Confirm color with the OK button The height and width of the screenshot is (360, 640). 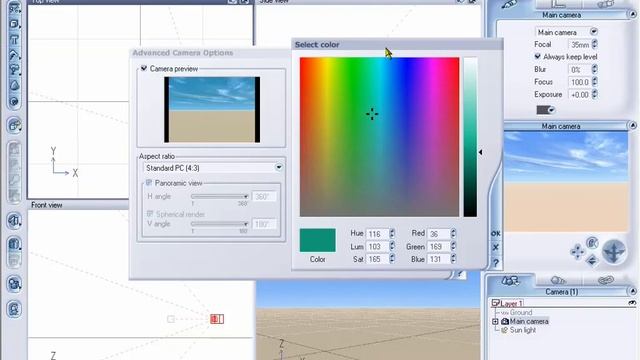click(496, 233)
